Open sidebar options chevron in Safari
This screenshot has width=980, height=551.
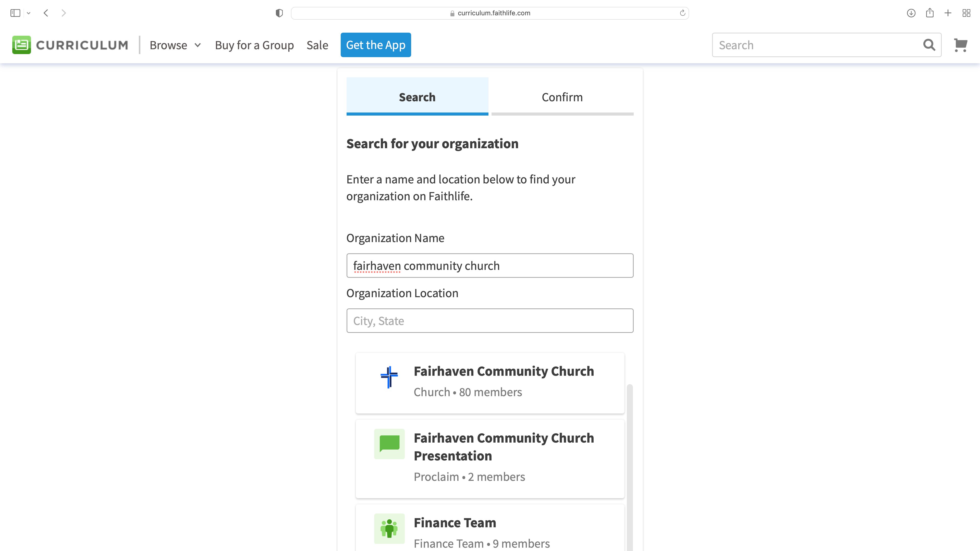click(29, 13)
